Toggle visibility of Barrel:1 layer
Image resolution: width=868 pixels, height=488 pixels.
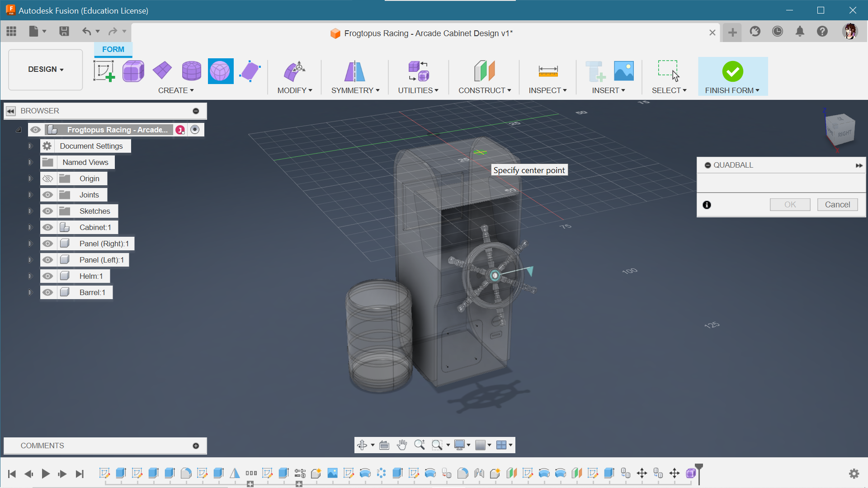(47, 292)
